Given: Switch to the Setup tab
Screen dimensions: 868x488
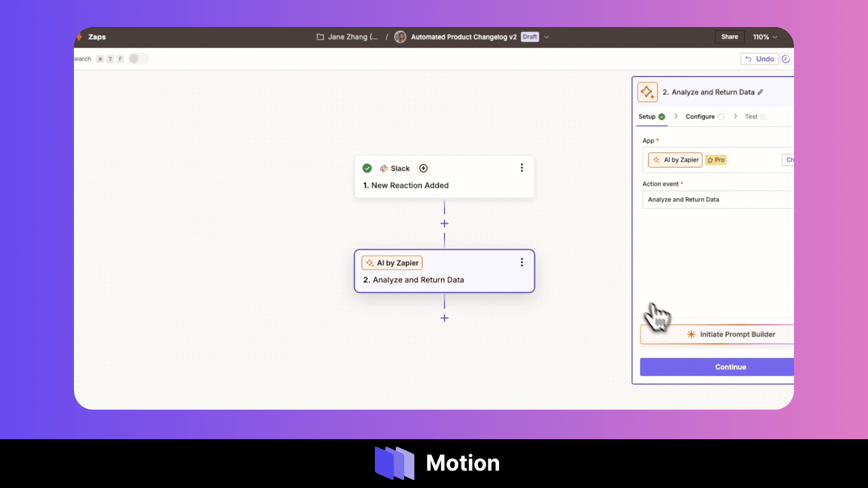Looking at the screenshot, I should pyautogui.click(x=652, y=117).
